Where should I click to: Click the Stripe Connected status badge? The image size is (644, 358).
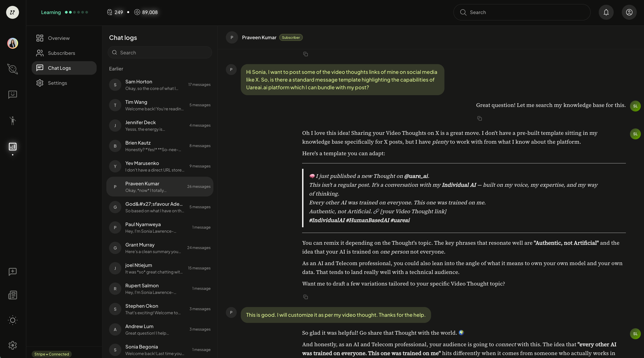tap(52, 354)
